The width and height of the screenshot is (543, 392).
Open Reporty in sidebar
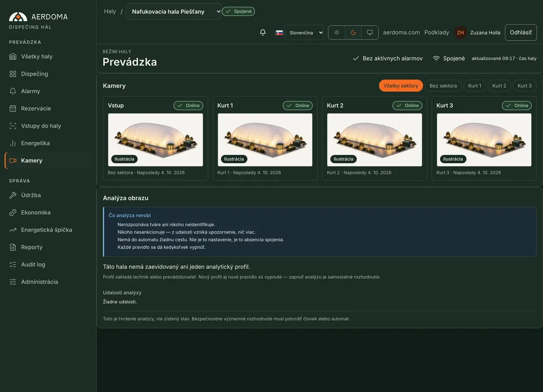(48, 247)
